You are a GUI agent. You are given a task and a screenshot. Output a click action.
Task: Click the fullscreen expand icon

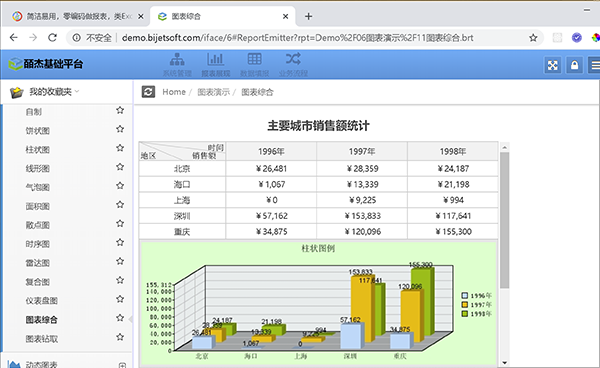coord(553,65)
